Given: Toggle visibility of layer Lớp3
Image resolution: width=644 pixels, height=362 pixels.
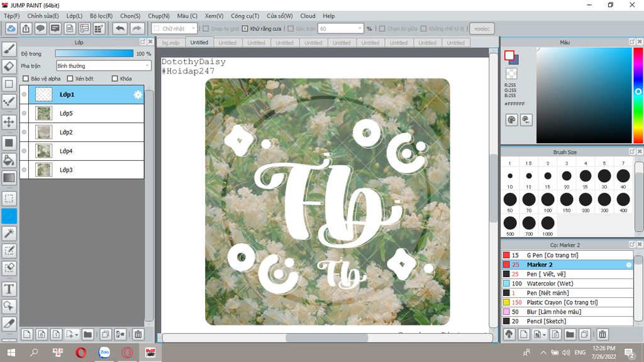Looking at the screenshot, I should point(25,170).
